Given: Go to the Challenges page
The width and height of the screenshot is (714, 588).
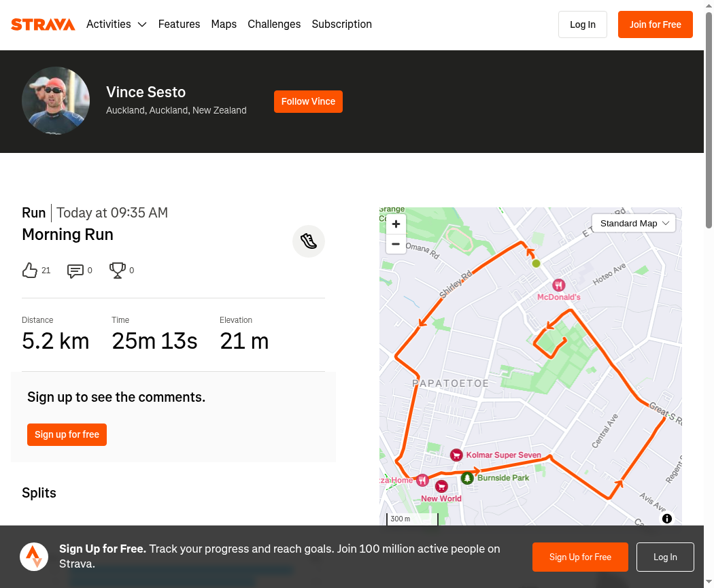Looking at the screenshot, I should (274, 24).
